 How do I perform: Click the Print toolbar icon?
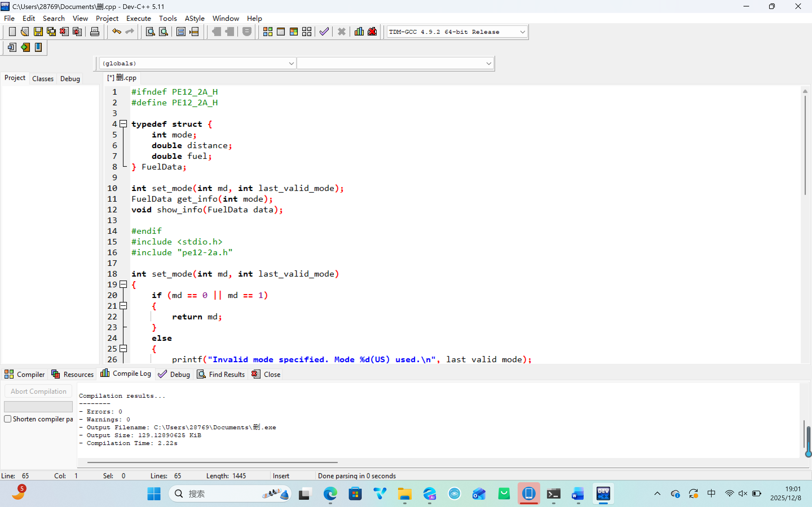pyautogui.click(x=95, y=32)
